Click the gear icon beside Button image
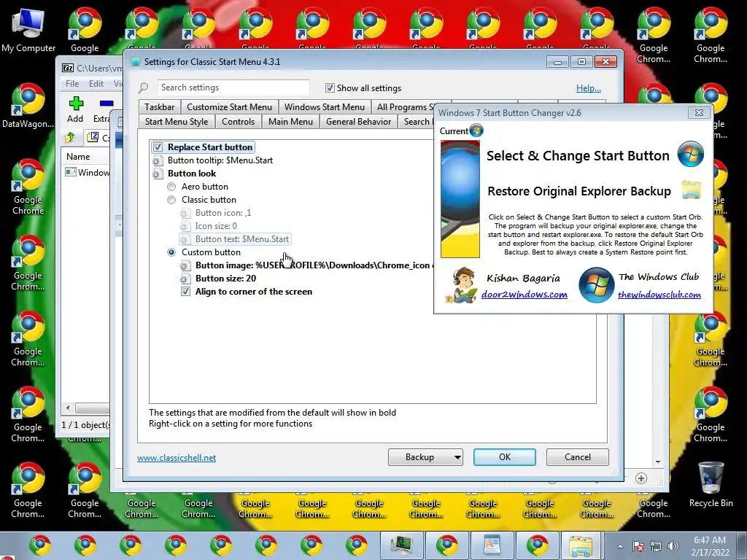Screen dimensions: 747x560 tap(185, 265)
